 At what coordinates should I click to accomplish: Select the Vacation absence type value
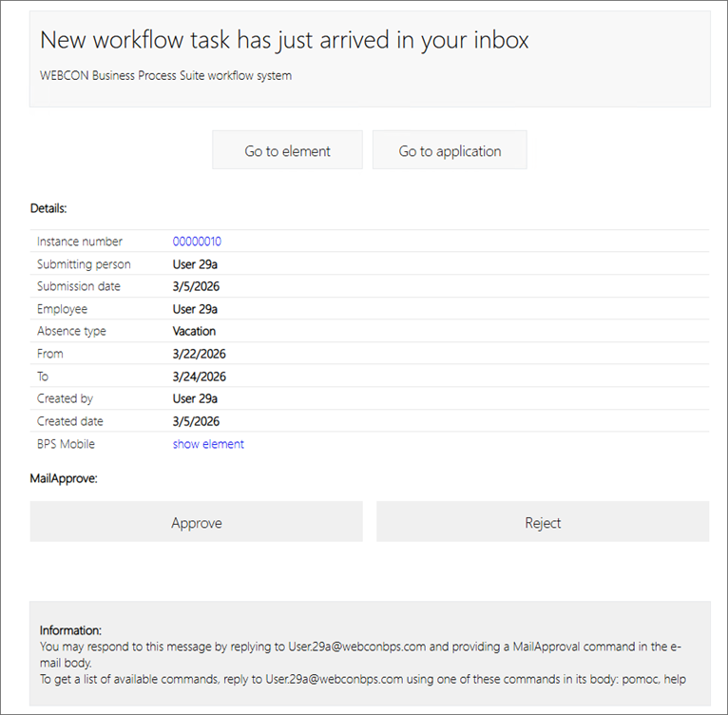[x=194, y=332]
